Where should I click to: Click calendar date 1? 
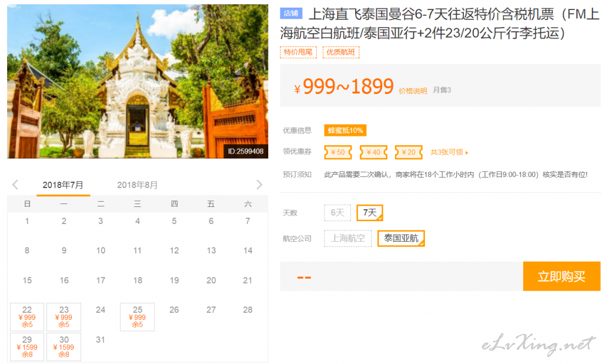(x=27, y=221)
